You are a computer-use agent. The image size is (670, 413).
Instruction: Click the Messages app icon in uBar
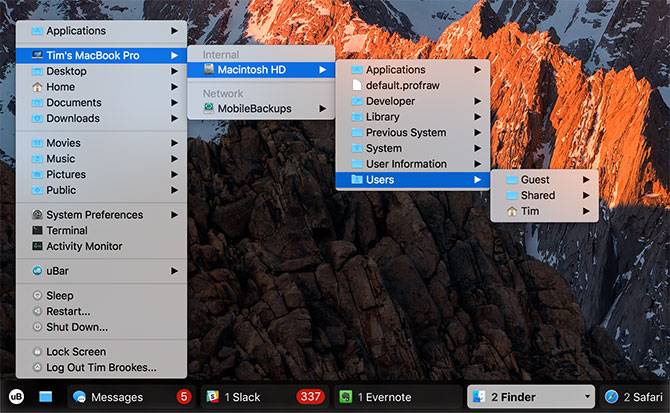pyautogui.click(x=79, y=397)
